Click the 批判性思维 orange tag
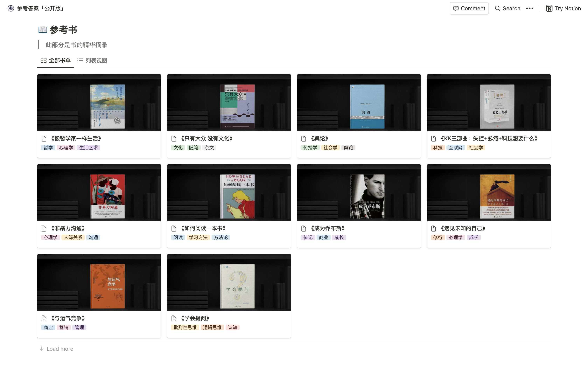This screenshot has width=588, height=367. (x=185, y=327)
